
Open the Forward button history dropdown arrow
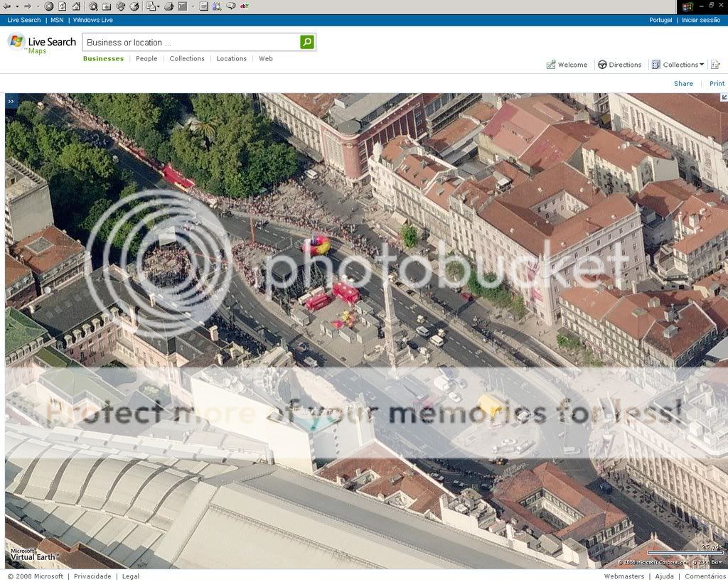point(38,6)
